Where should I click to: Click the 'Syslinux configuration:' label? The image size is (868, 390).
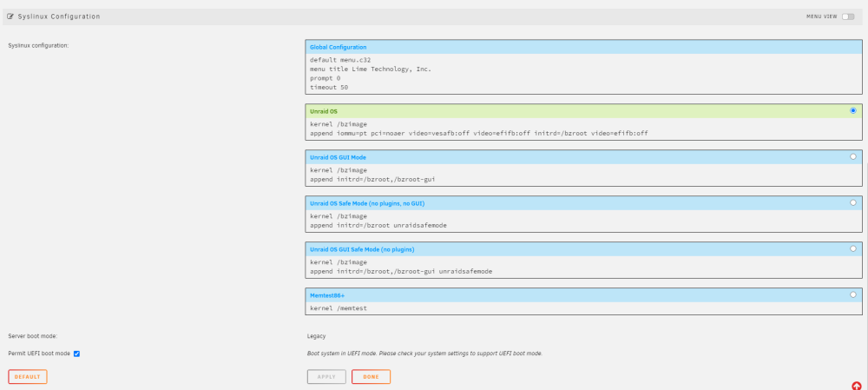(38, 45)
